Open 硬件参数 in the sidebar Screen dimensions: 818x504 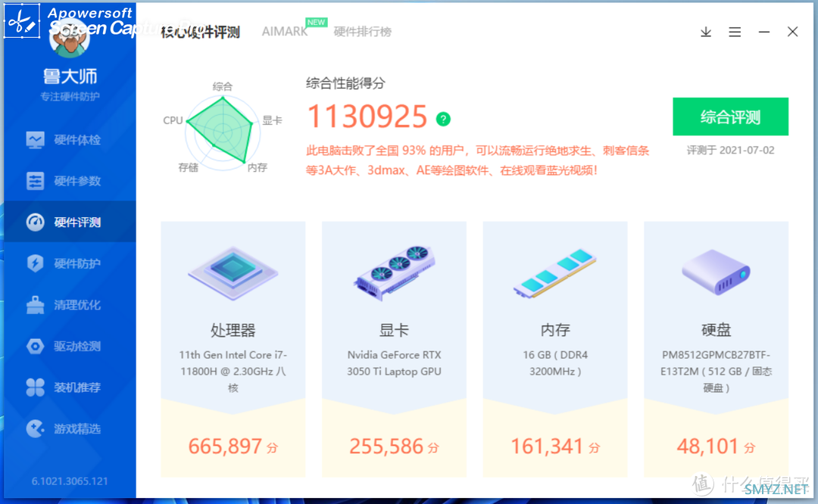(70, 181)
